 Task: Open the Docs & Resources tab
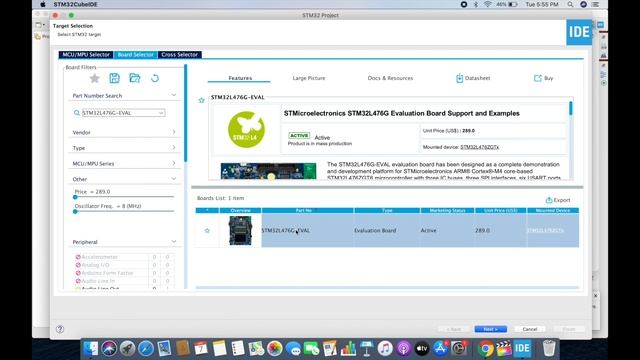tap(390, 78)
